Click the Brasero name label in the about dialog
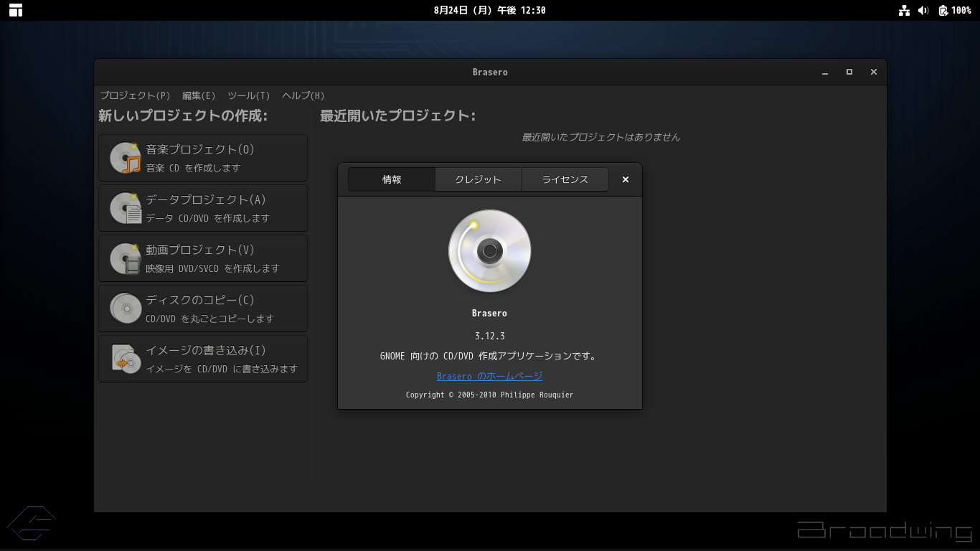The height and width of the screenshot is (551, 980). point(490,314)
